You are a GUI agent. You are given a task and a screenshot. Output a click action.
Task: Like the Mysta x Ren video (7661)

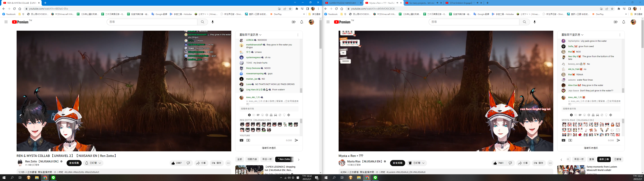click(x=499, y=163)
